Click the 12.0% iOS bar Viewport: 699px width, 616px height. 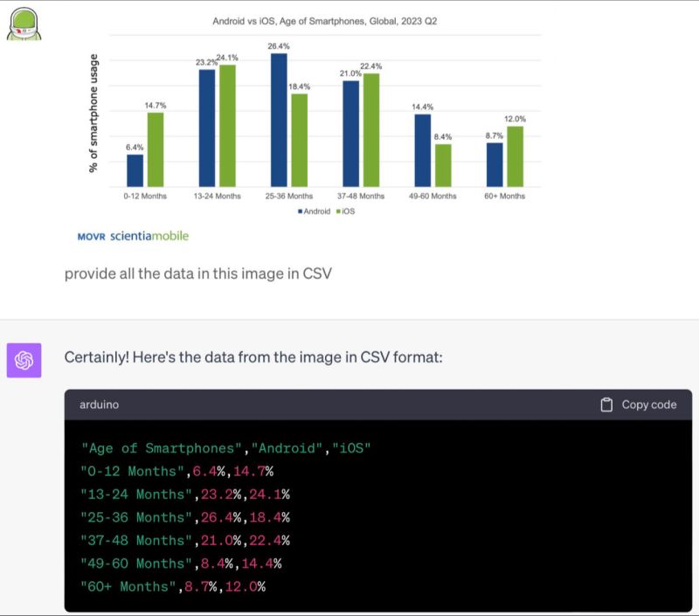(x=515, y=156)
